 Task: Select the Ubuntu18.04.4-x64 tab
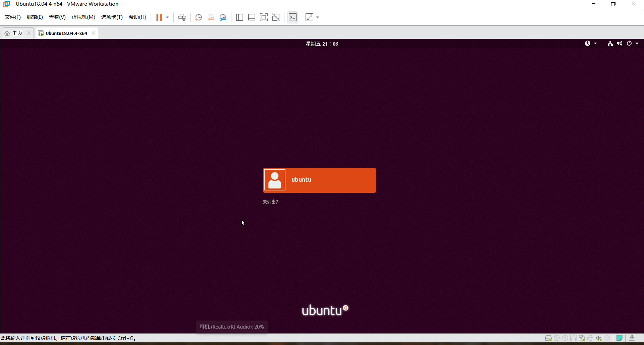(x=66, y=33)
